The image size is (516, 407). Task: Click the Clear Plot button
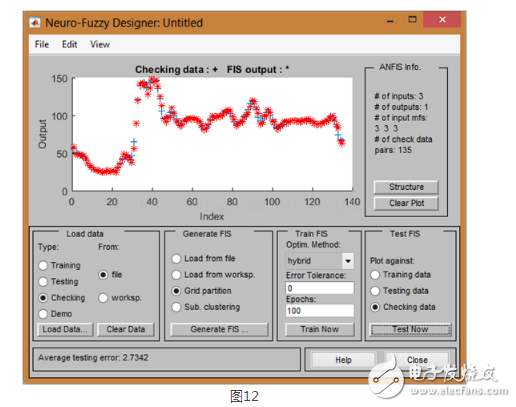pos(406,203)
